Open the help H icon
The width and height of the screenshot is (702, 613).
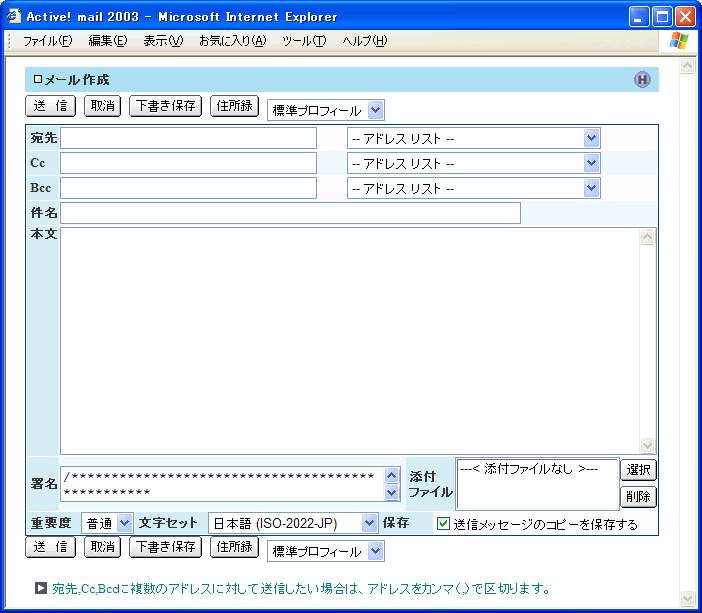(642, 80)
